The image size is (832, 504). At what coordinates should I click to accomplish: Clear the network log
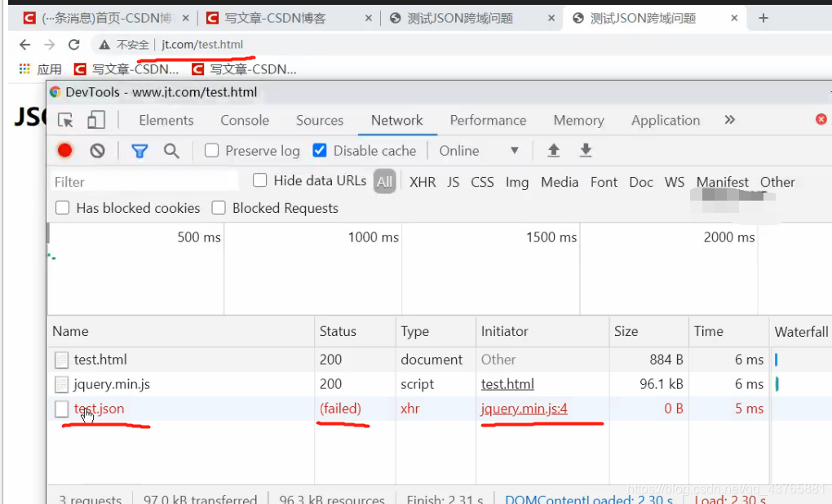click(x=97, y=151)
